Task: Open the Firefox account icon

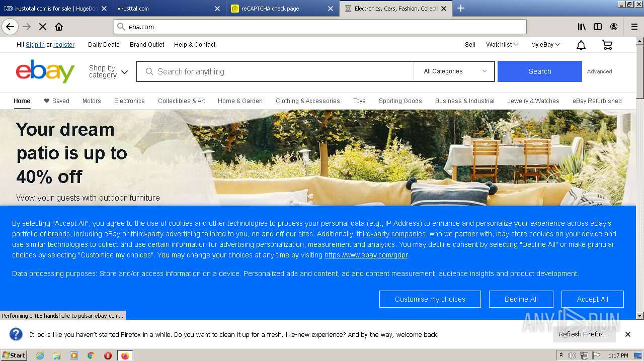Action: tap(614, 27)
